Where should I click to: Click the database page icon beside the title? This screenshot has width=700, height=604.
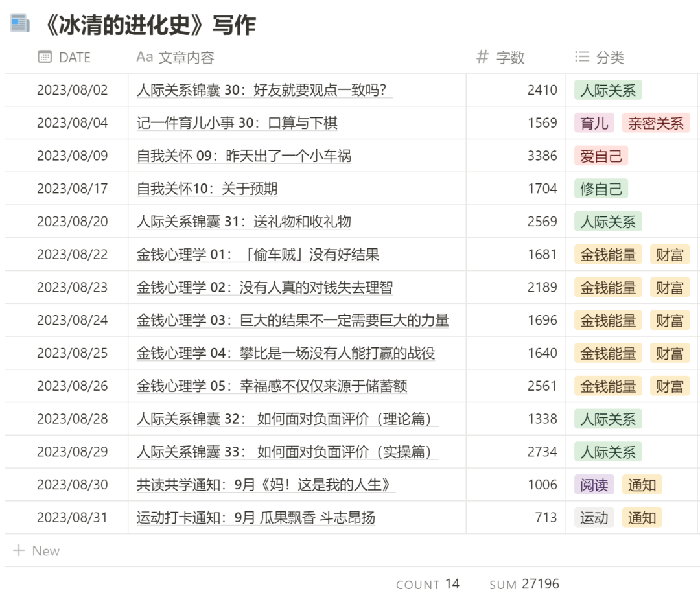point(20,23)
